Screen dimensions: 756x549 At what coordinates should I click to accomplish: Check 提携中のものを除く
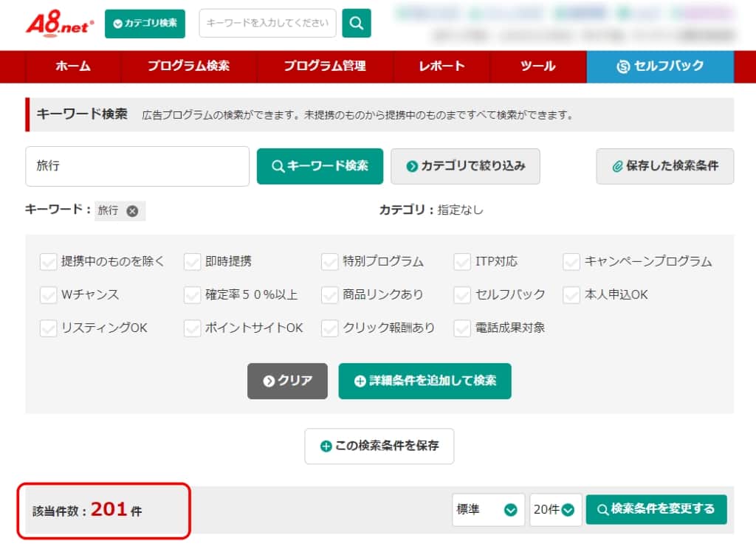coord(48,262)
